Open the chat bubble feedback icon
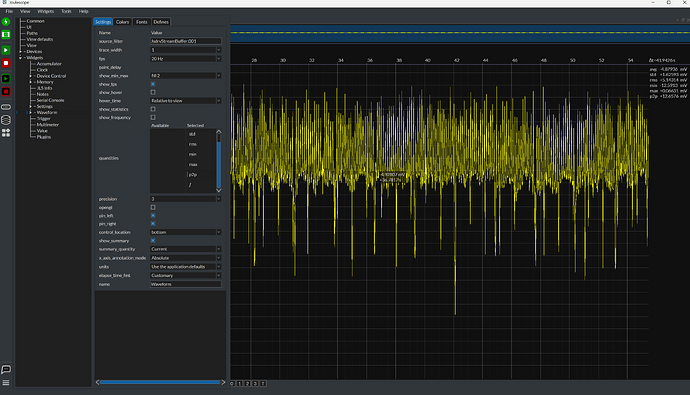The image size is (690, 395). click(6, 369)
